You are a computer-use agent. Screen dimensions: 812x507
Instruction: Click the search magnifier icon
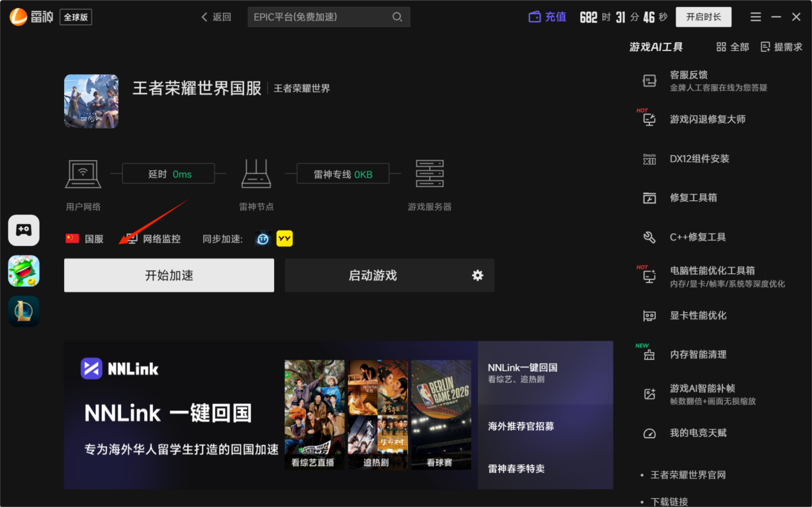click(398, 17)
